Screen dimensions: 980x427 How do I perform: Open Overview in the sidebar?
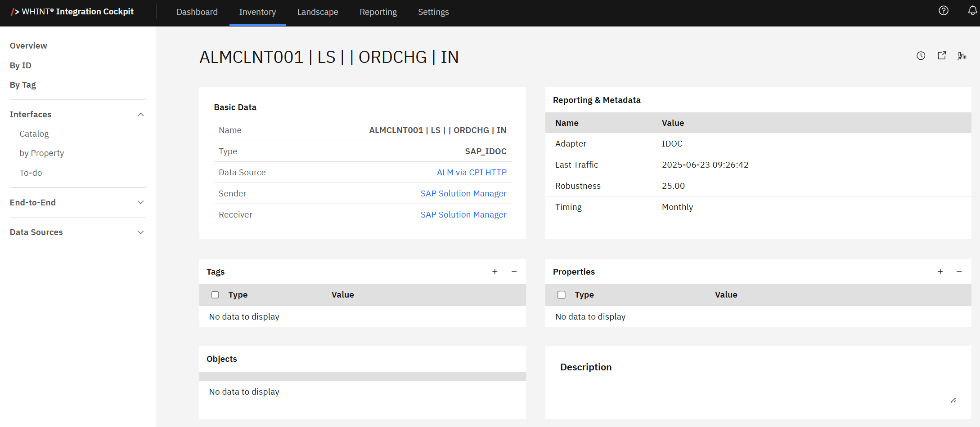point(28,46)
